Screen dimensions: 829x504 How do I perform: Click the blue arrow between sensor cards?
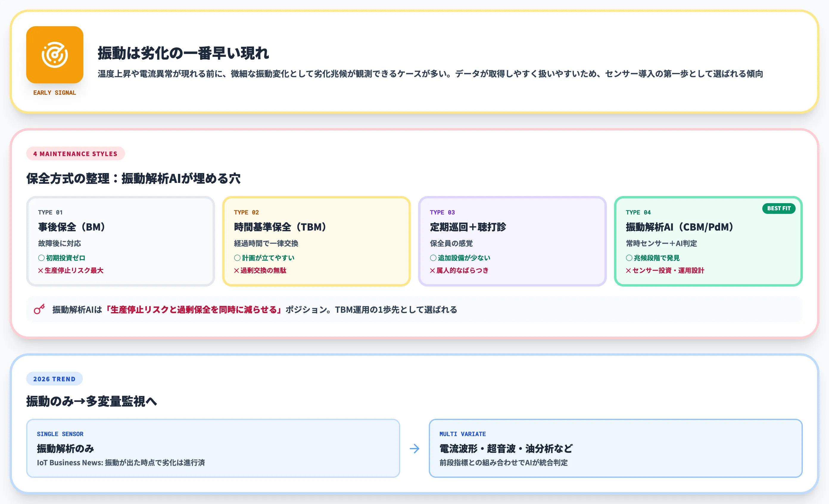click(x=414, y=449)
